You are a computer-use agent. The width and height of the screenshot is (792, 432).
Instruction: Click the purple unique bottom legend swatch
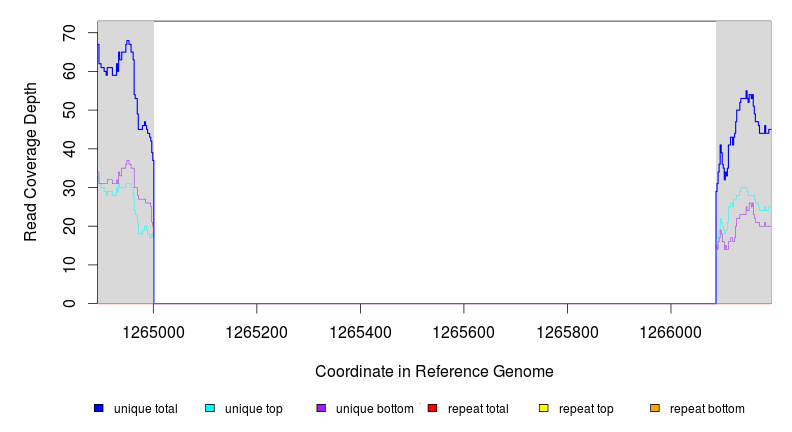(321, 409)
